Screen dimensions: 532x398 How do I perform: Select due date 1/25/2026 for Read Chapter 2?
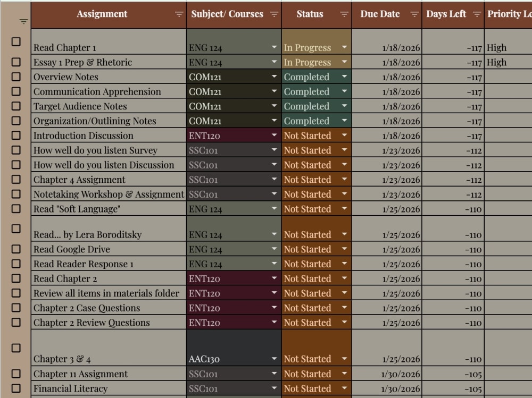click(x=387, y=278)
